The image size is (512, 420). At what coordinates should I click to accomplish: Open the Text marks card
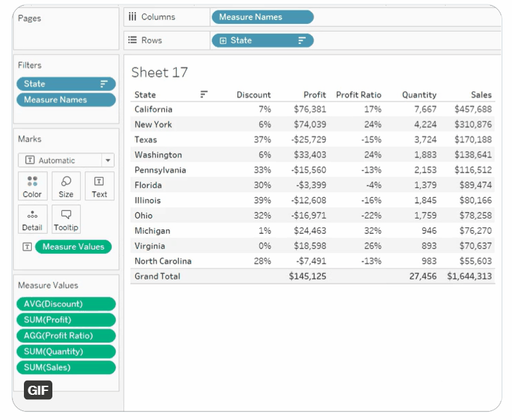(x=100, y=186)
